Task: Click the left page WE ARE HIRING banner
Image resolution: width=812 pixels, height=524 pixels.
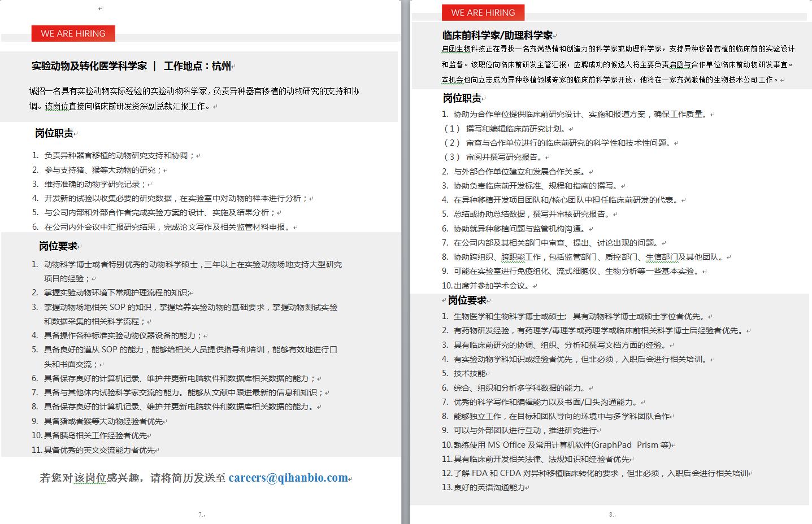Action: pyautogui.click(x=73, y=33)
